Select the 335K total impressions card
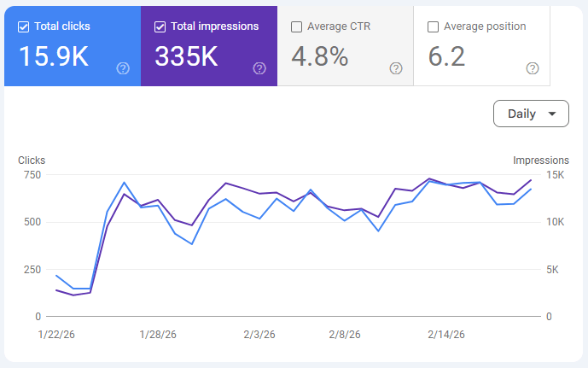Image resolution: width=588 pixels, height=368 pixels. (x=209, y=46)
